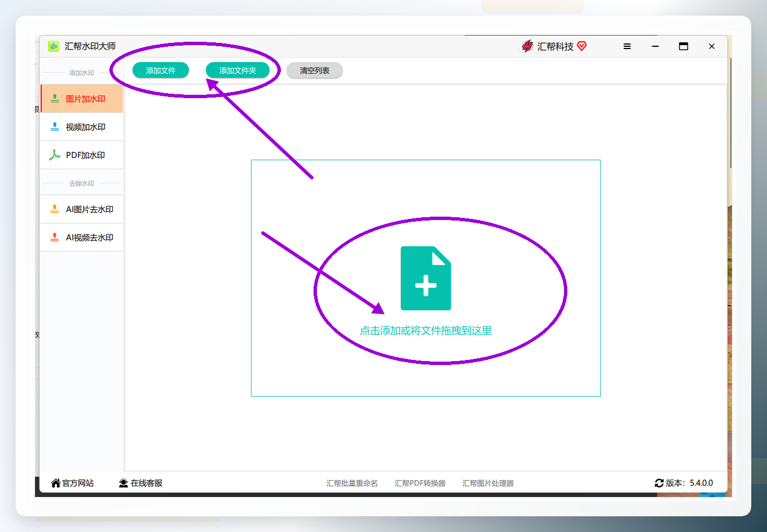Click the red VIP diamond icon
Viewport: 767px width, 532px height.
pos(582,46)
